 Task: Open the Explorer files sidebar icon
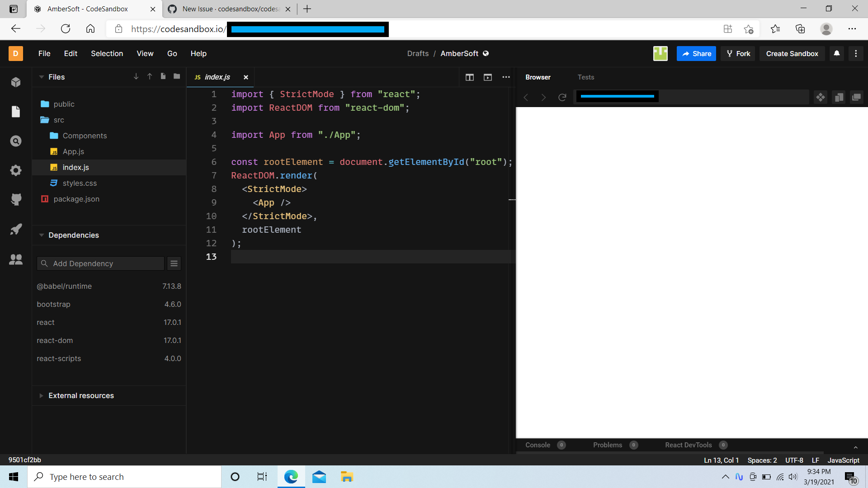coord(16,112)
